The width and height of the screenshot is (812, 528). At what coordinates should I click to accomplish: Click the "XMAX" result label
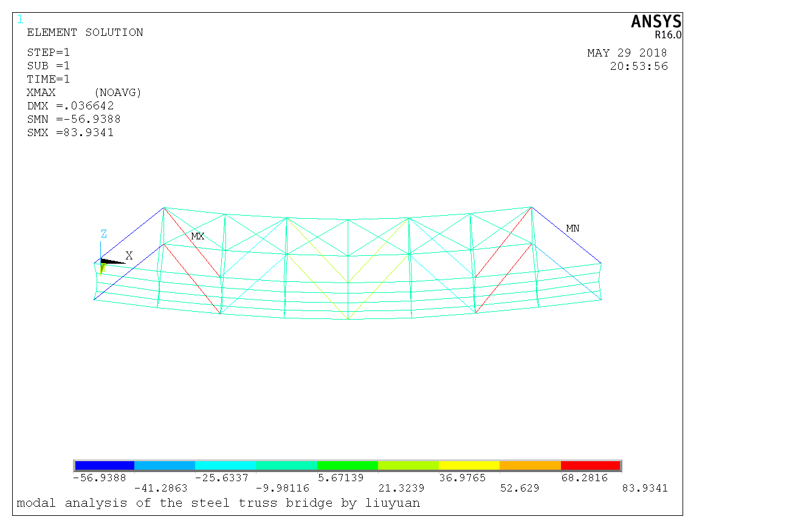[x=41, y=92]
